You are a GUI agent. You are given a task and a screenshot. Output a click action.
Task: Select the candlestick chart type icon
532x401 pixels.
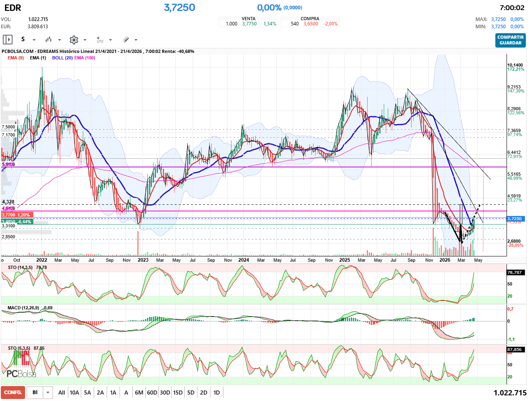pyautogui.click(x=48, y=40)
